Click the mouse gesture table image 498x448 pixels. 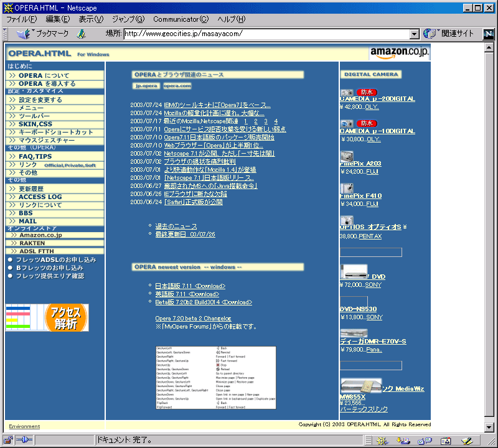216,378
